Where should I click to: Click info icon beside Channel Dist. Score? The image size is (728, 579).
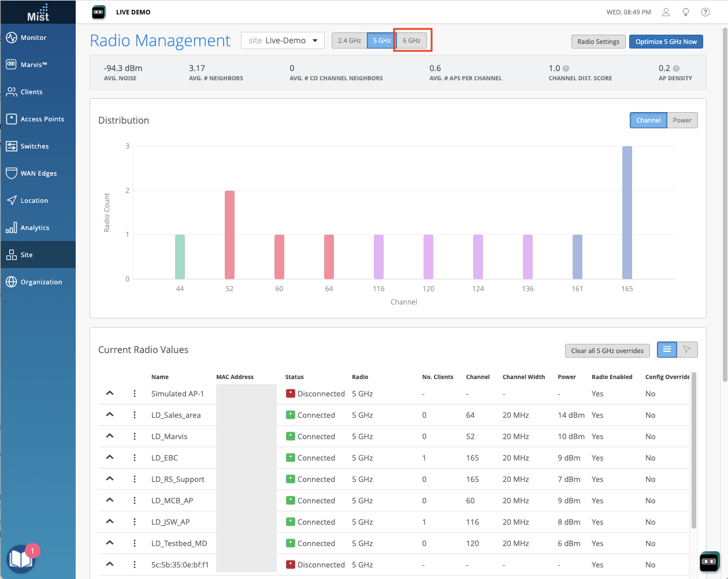click(566, 68)
